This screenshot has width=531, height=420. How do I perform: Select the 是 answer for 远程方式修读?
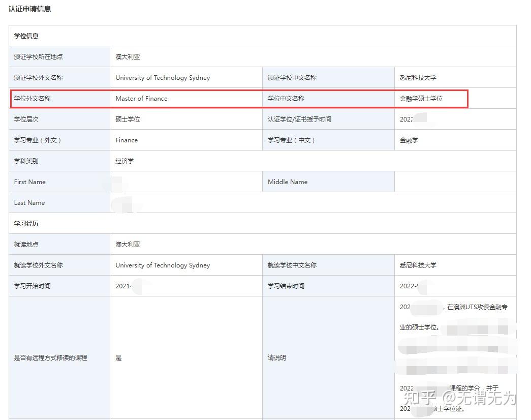coord(118,358)
